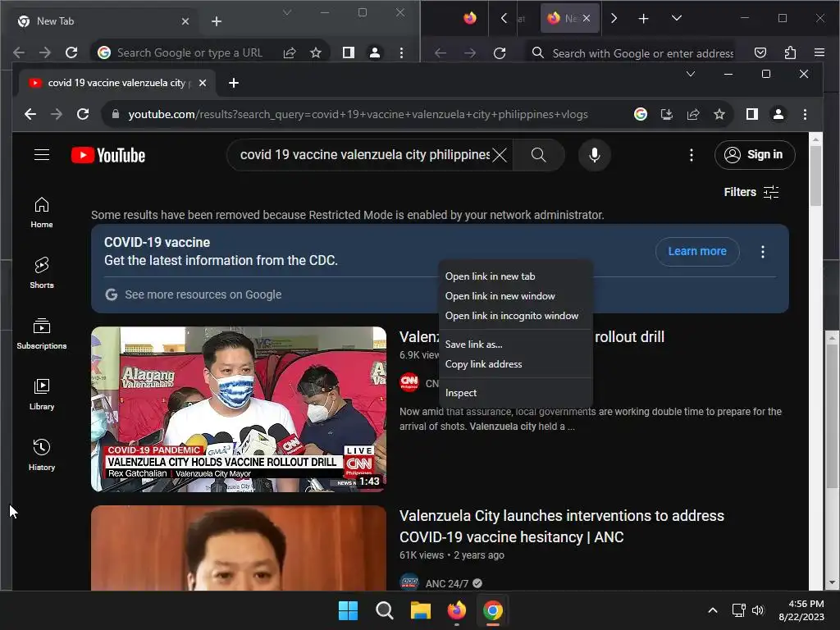Screen dimensions: 840x630
Task: Open File Explorer from taskbar
Action: click(x=421, y=610)
